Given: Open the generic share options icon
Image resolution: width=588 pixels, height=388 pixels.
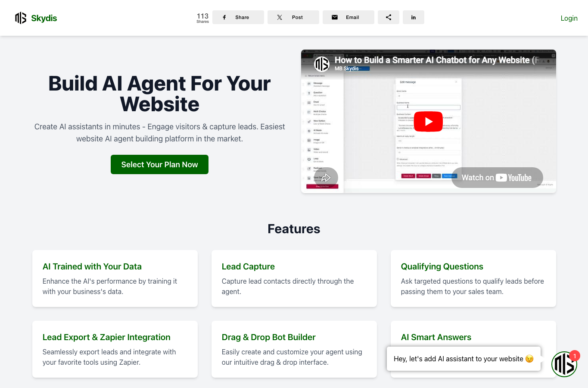Looking at the screenshot, I should click(389, 17).
